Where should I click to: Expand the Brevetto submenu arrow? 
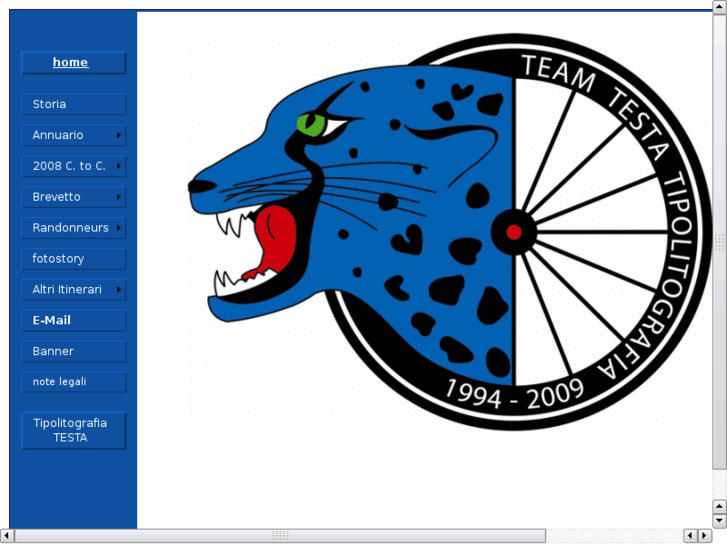[x=119, y=197]
